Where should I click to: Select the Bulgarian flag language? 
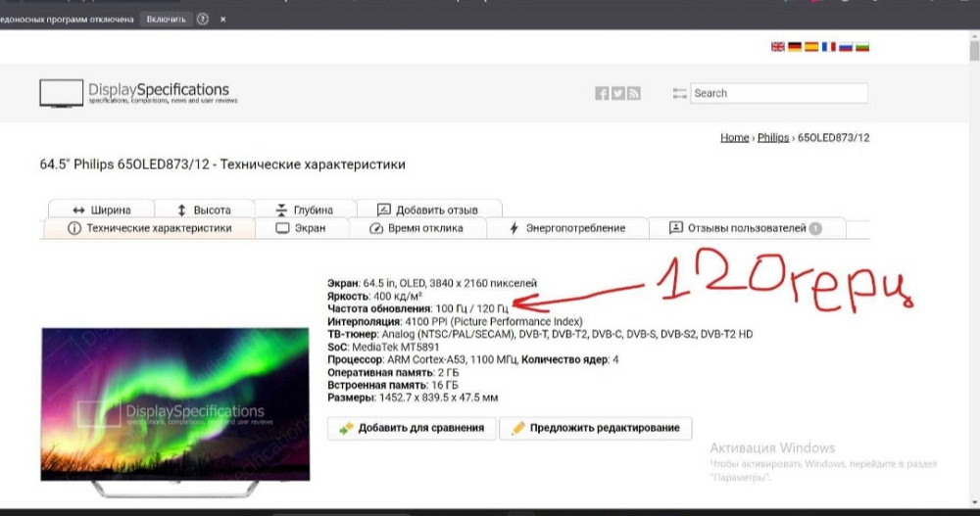click(862, 47)
